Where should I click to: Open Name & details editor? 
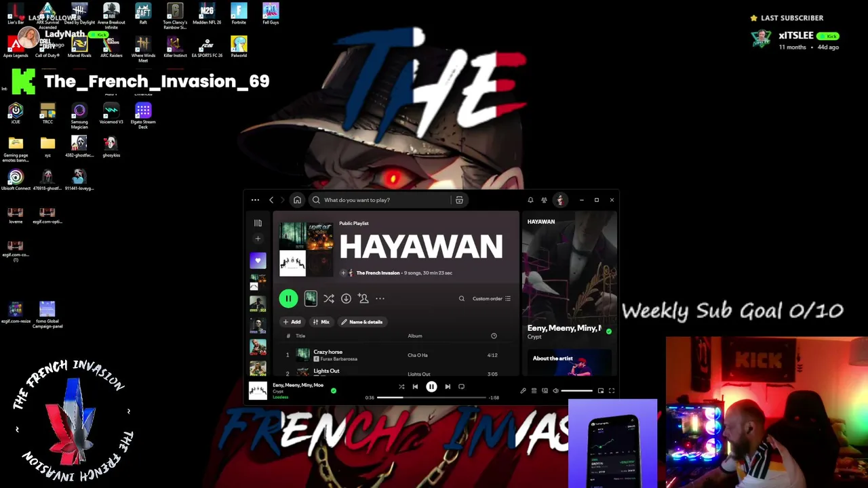pos(362,322)
